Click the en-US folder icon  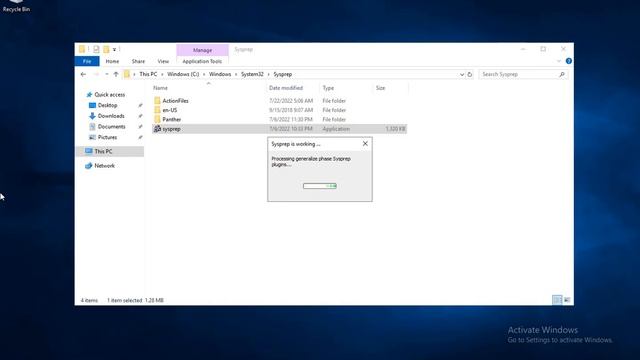click(157, 110)
